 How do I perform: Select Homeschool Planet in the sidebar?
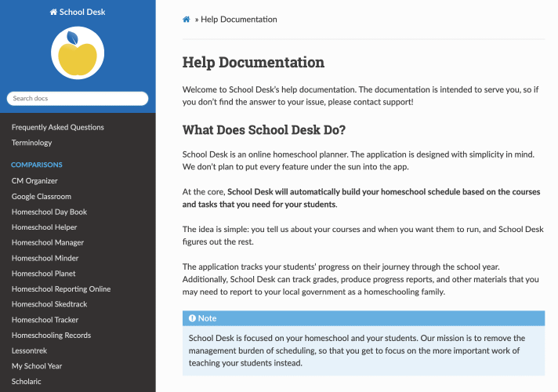pos(43,274)
